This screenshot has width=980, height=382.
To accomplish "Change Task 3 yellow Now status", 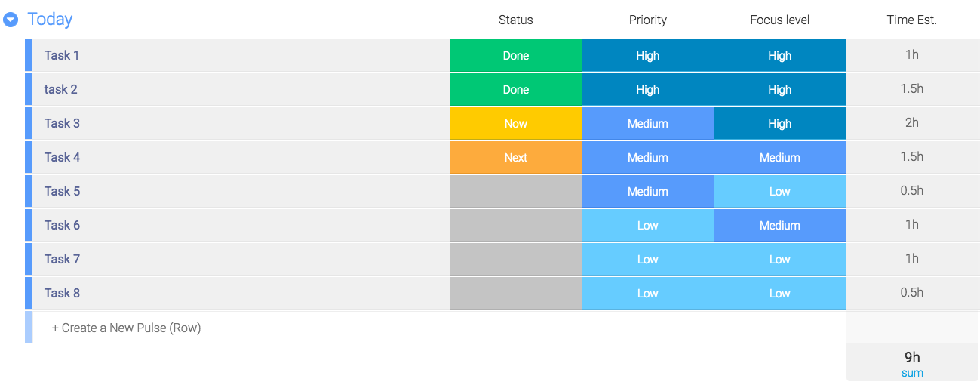I will (516, 124).
